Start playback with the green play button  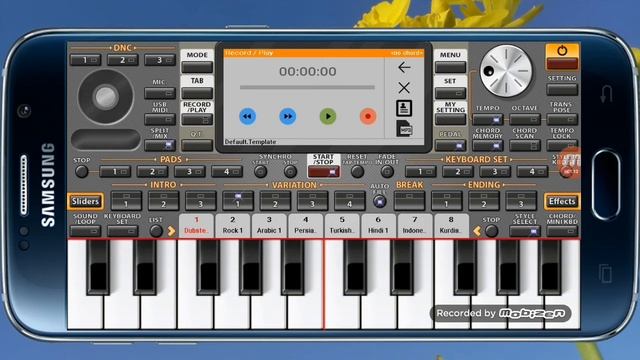click(x=328, y=116)
